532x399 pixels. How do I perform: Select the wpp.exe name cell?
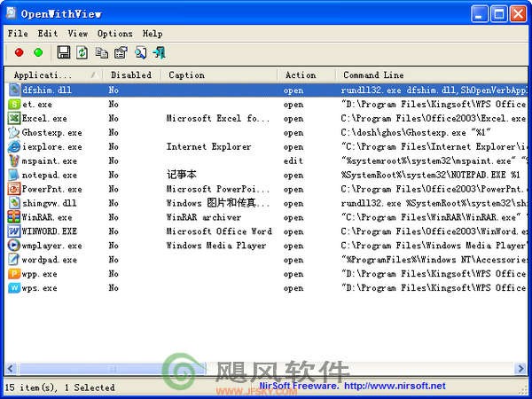[x=39, y=274]
